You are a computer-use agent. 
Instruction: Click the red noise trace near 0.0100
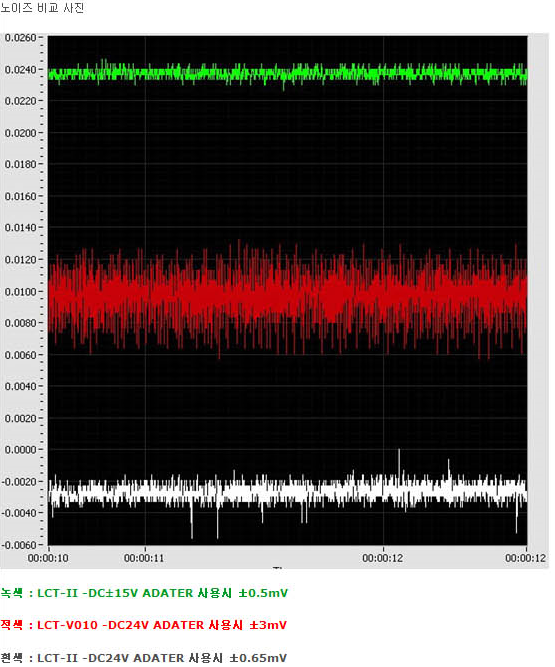click(287, 298)
